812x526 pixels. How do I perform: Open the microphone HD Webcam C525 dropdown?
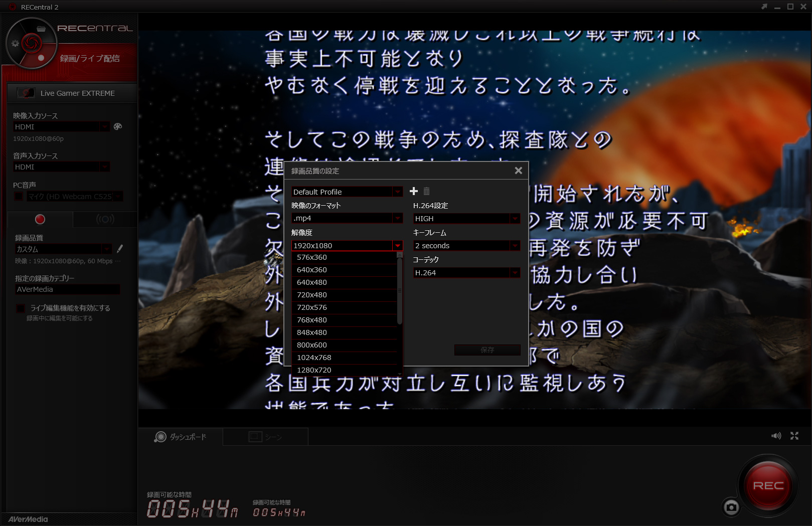click(x=75, y=197)
